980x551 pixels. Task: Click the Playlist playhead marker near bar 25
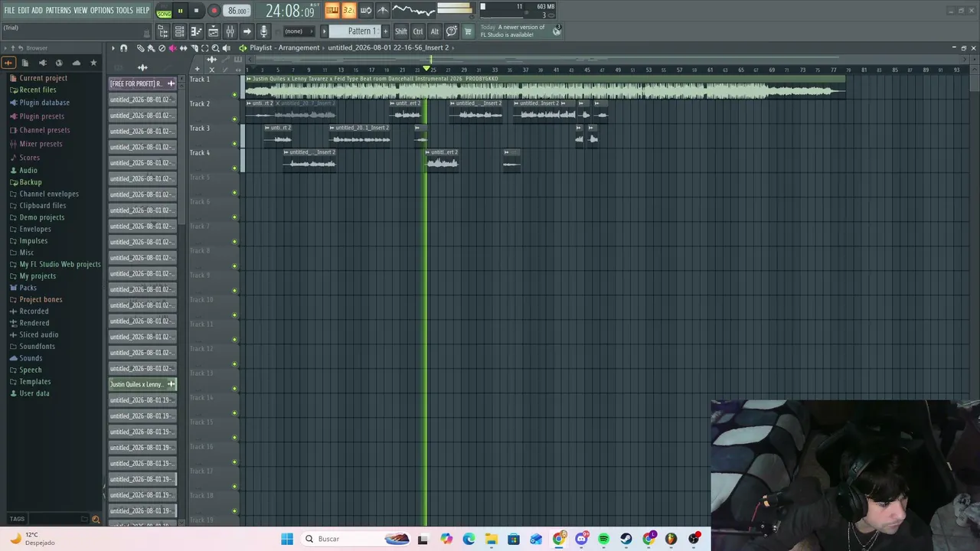click(426, 70)
